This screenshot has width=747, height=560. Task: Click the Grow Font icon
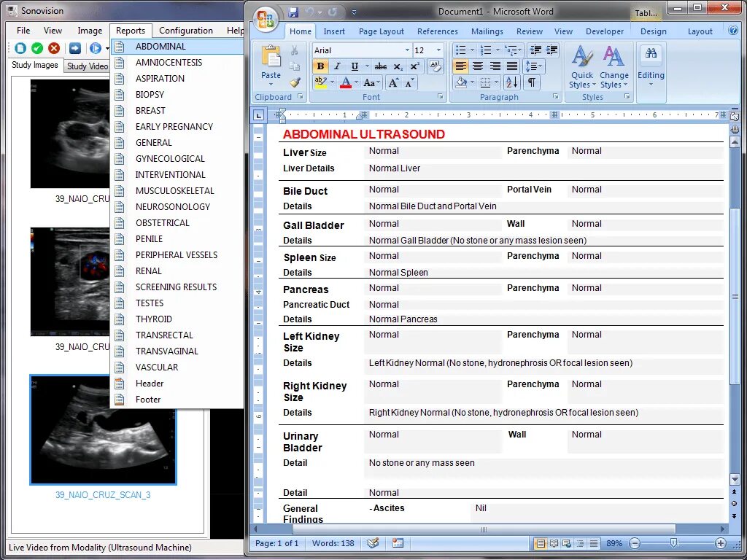[x=393, y=83]
